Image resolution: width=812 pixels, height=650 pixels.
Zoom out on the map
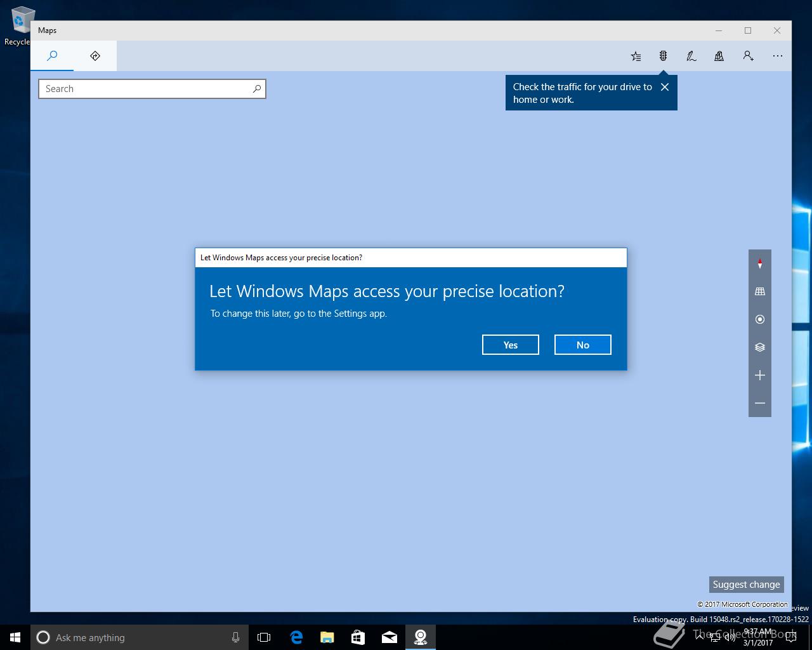click(x=760, y=403)
